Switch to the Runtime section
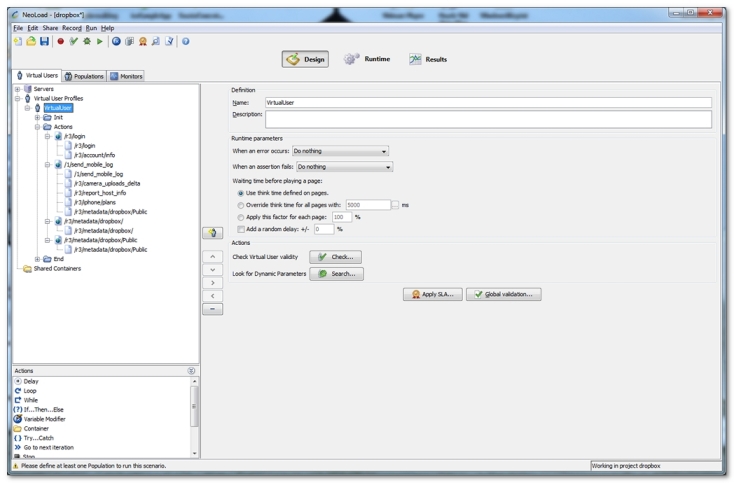The width and height of the screenshot is (734, 483). tap(367, 59)
